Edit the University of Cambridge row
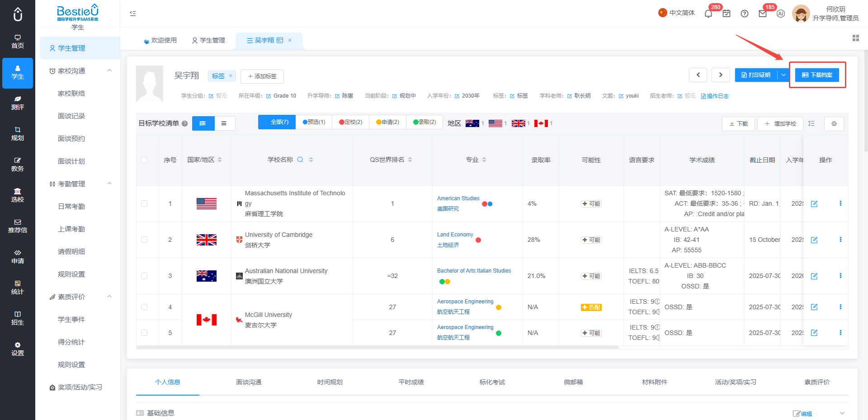 tap(814, 240)
